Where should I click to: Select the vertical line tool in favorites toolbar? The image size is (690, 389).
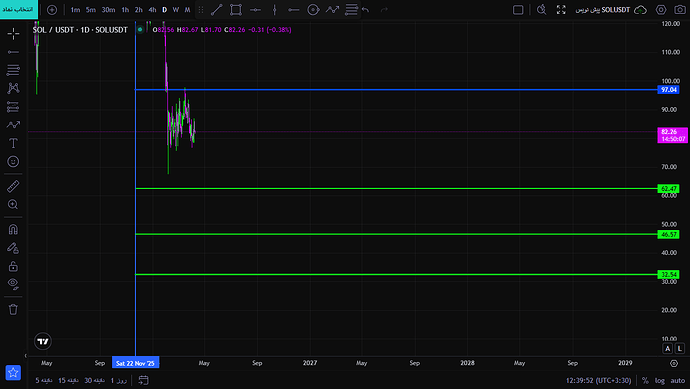[275, 10]
